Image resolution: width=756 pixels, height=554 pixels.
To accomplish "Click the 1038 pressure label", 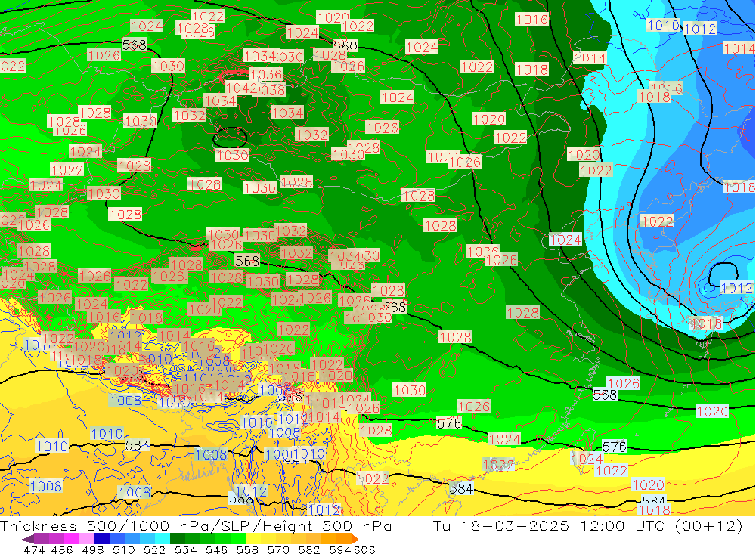I will 271,90.
